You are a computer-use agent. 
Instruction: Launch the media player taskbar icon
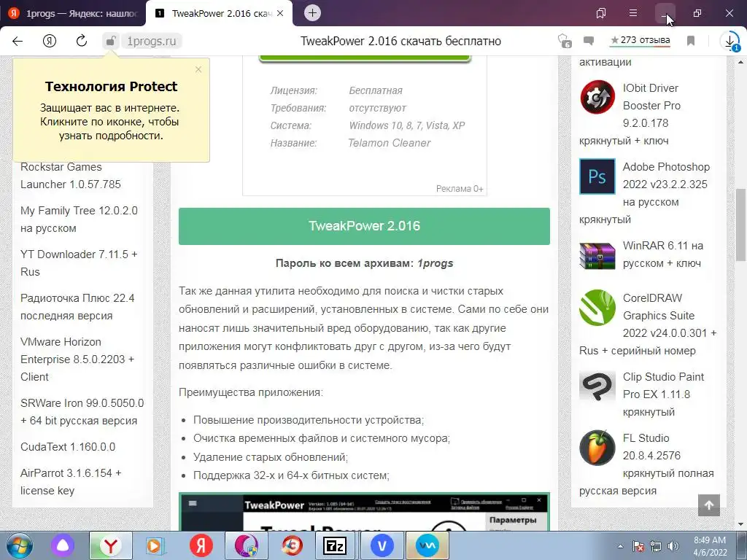(155, 545)
